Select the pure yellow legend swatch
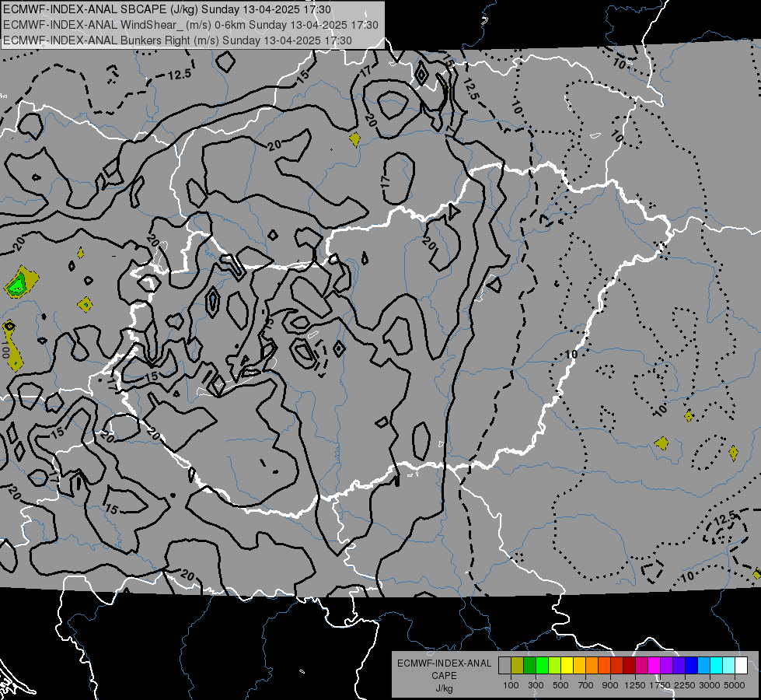Image resolution: width=761 pixels, height=700 pixels. (567, 666)
